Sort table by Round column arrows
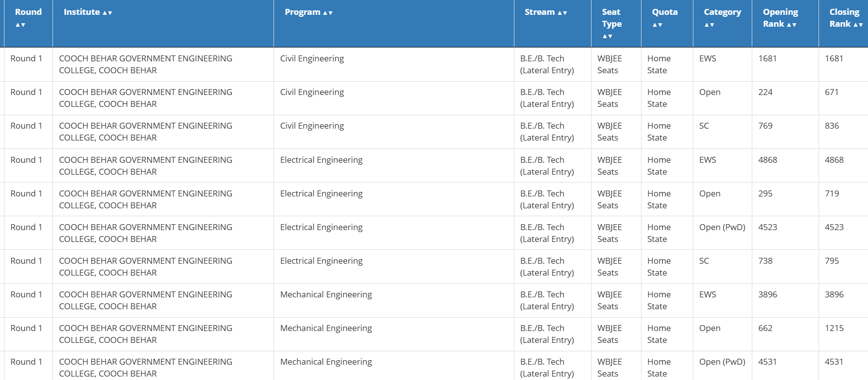Image resolution: width=868 pixels, height=380 pixels. [x=20, y=25]
